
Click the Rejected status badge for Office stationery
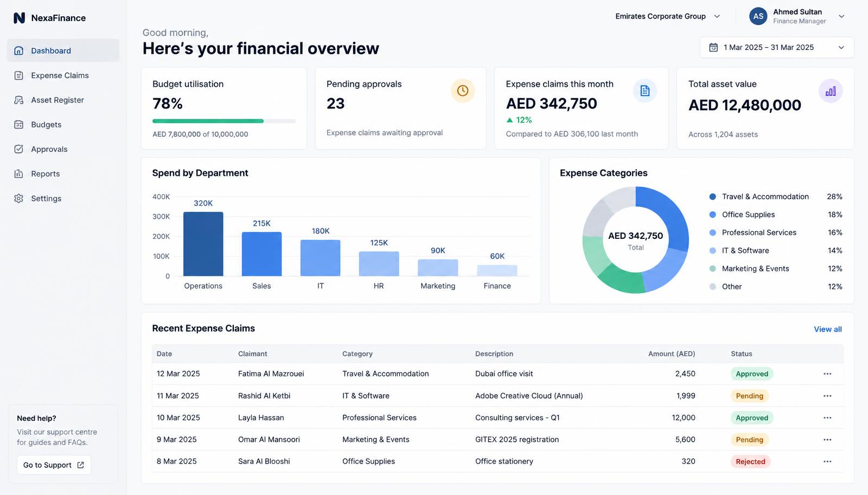pos(750,462)
